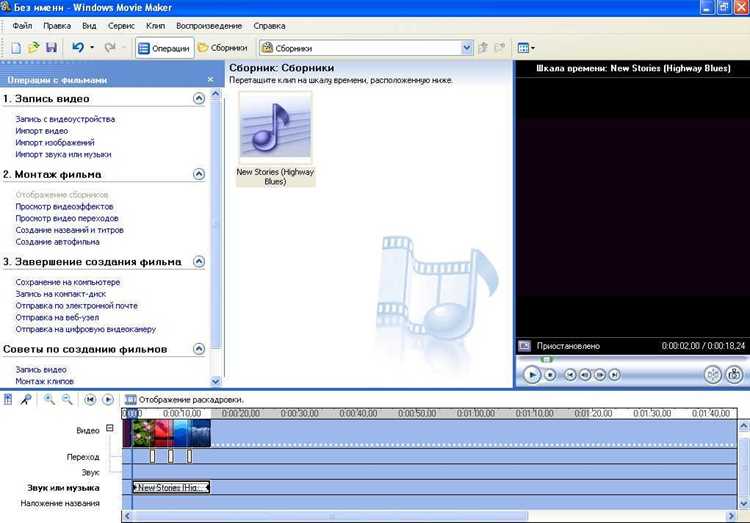Screen dimensions: 750x523
Task: Click the Save project floppy disk icon
Action: point(51,47)
